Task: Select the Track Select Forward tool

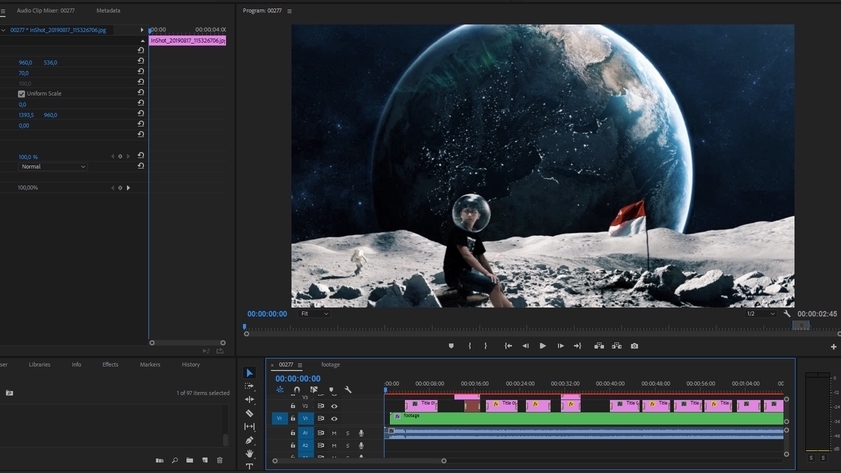Action: pos(249,386)
